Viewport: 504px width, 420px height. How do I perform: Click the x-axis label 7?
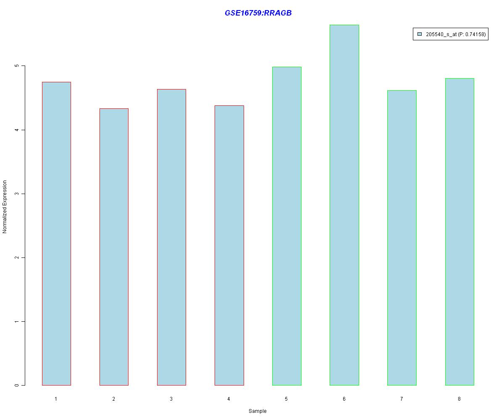[402, 399]
